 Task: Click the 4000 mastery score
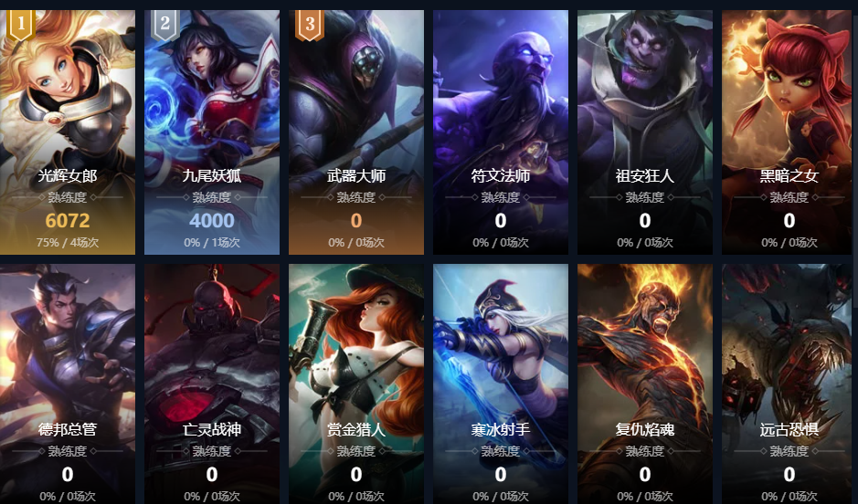pyautogui.click(x=212, y=220)
